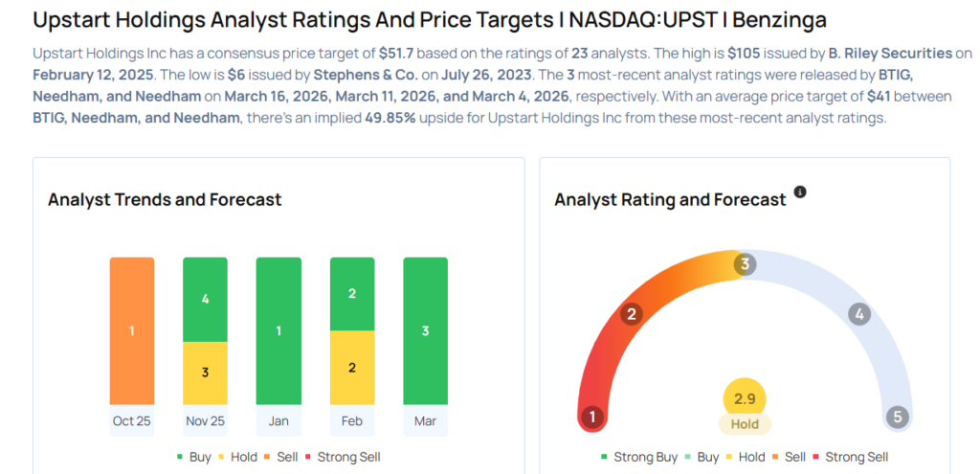Click the Jan month label
The height and width of the screenshot is (474, 980).
[x=278, y=421]
